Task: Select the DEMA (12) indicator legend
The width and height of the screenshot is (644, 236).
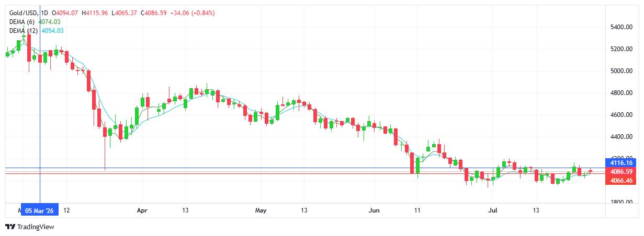Action: pyautogui.click(x=25, y=31)
